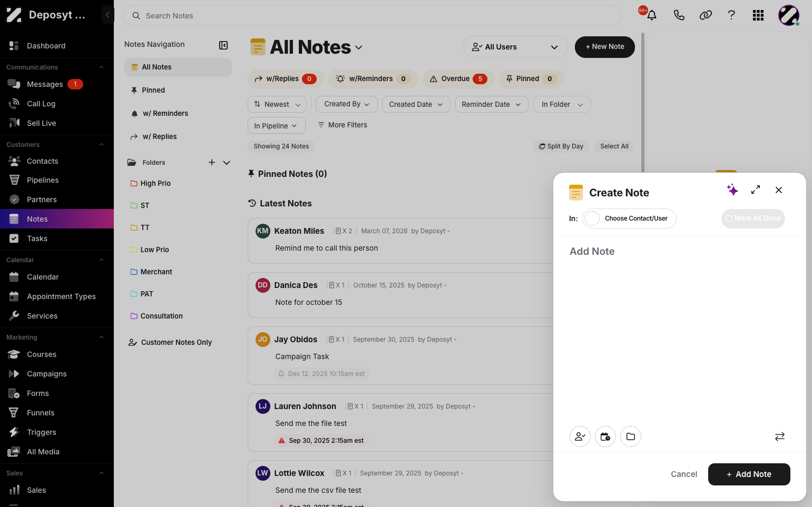Viewport: 812px width, 507px height.
Task: Toggle Mark As Done
Action: [x=753, y=218]
